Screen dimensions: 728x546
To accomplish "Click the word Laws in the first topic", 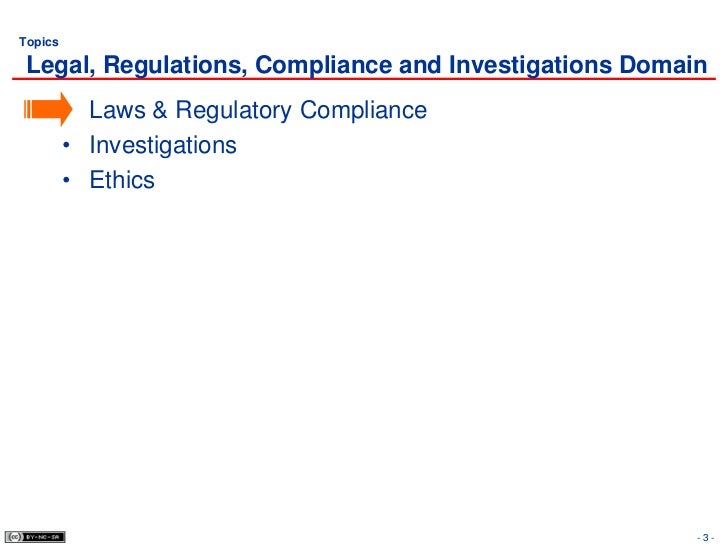I will (117, 110).
